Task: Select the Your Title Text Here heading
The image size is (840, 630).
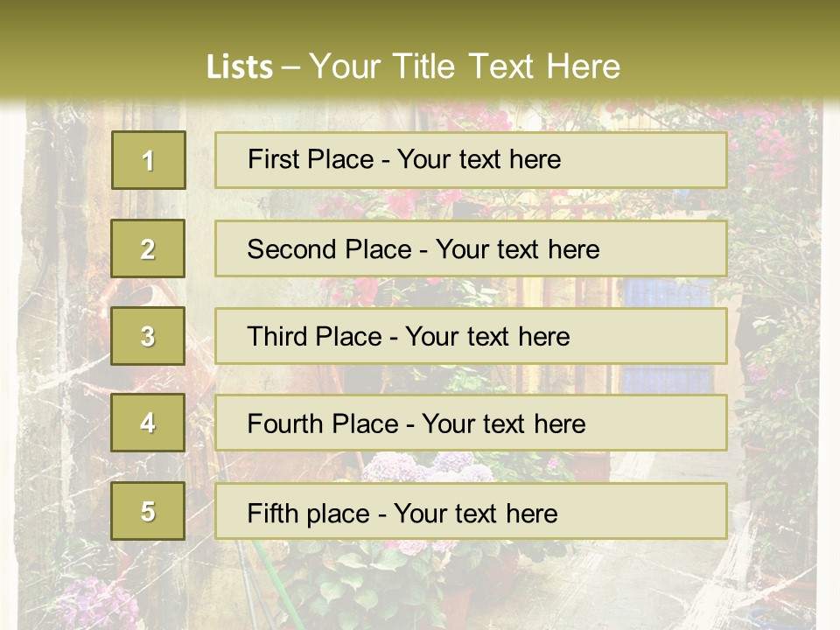Action: (x=465, y=66)
